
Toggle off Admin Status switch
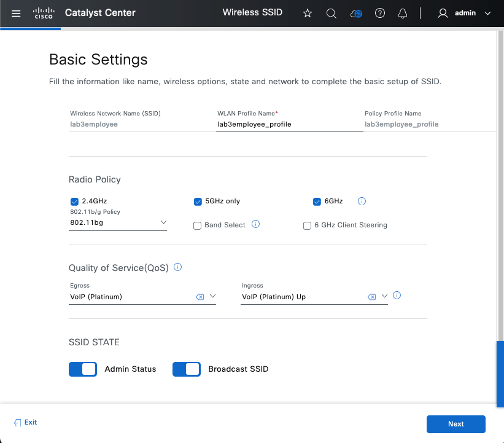(83, 369)
